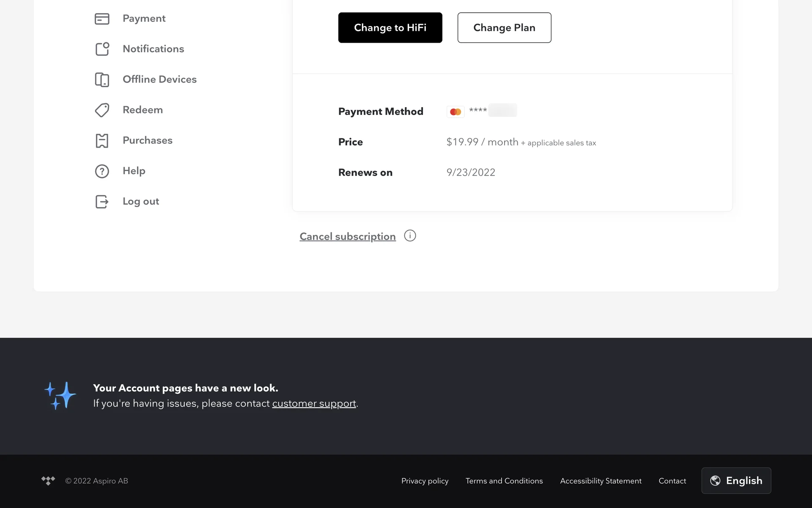
Task: Click the Cancel subscription link
Action: coord(347,236)
